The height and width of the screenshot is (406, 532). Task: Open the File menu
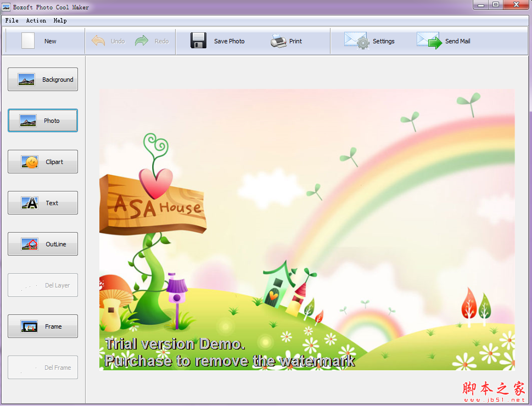12,20
